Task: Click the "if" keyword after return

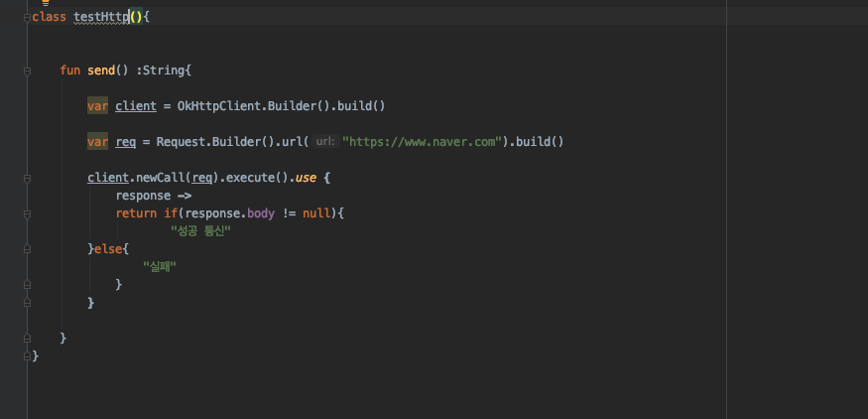Action: (x=171, y=213)
